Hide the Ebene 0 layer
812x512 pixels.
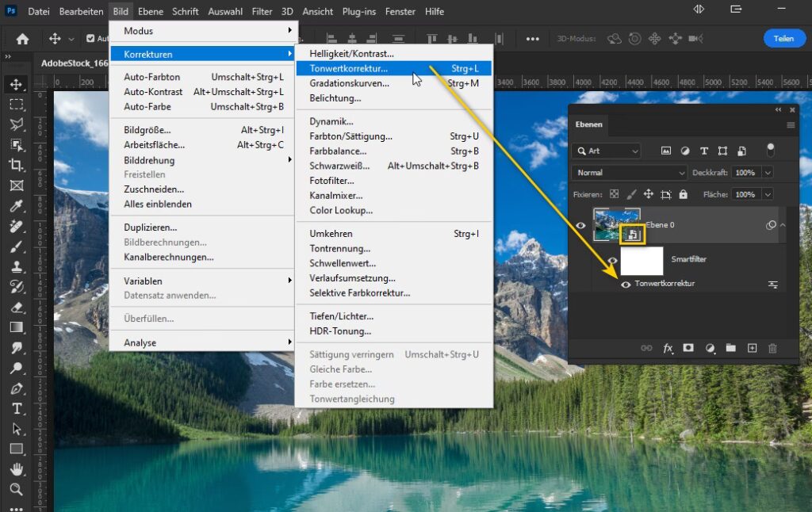(580, 226)
